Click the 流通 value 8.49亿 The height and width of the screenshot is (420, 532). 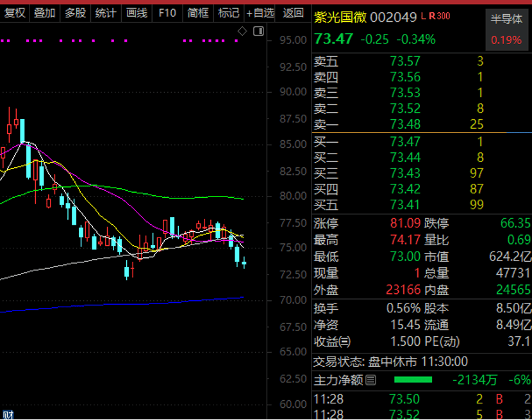tap(513, 325)
